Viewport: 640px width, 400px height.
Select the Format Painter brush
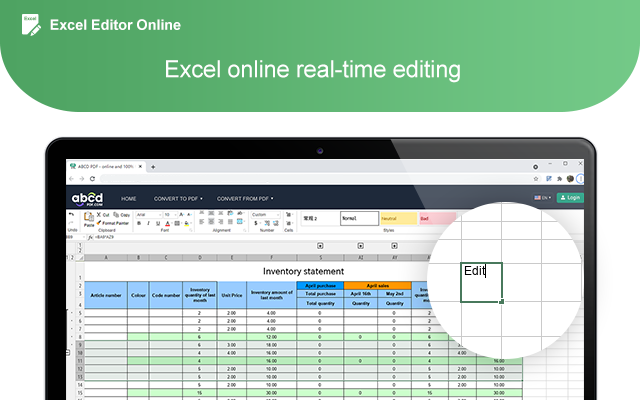point(99,223)
